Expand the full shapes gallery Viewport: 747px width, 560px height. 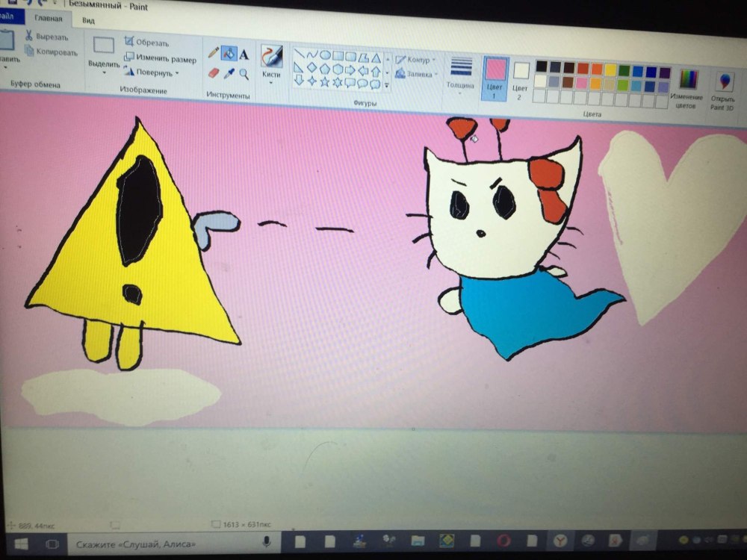[x=387, y=86]
